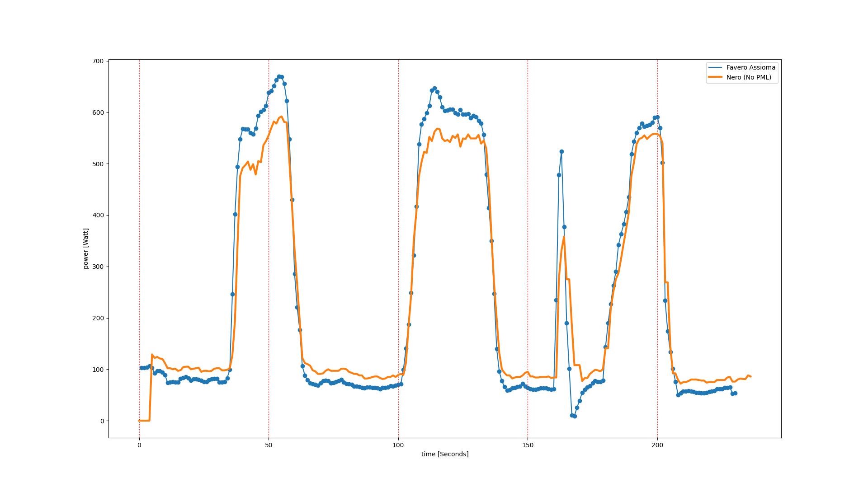Click the power [Watt] axis label
The image size is (868, 492).
[x=85, y=248]
